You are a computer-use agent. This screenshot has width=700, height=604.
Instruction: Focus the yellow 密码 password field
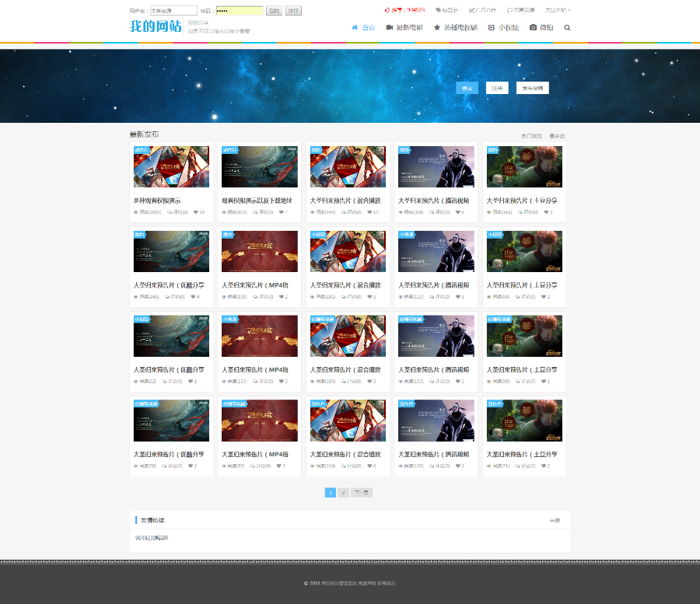pos(240,11)
